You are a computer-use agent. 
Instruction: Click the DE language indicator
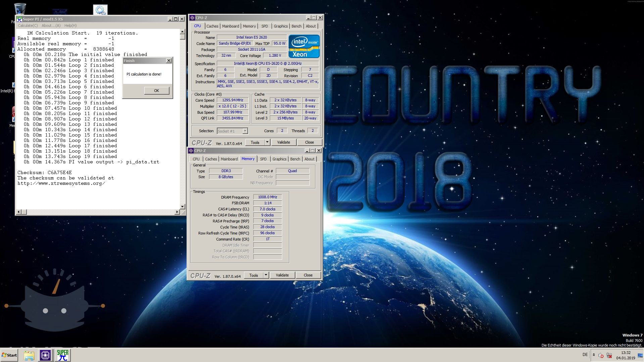point(585,355)
